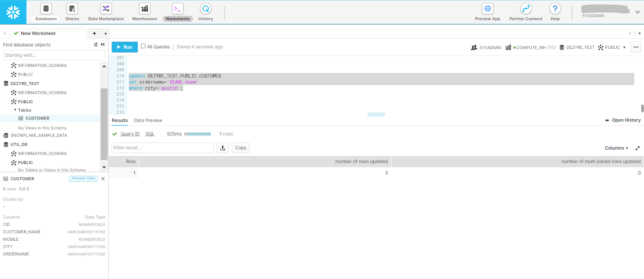The image size is (644, 279).
Task: Focus the Starting with search field
Action: click(54, 55)
